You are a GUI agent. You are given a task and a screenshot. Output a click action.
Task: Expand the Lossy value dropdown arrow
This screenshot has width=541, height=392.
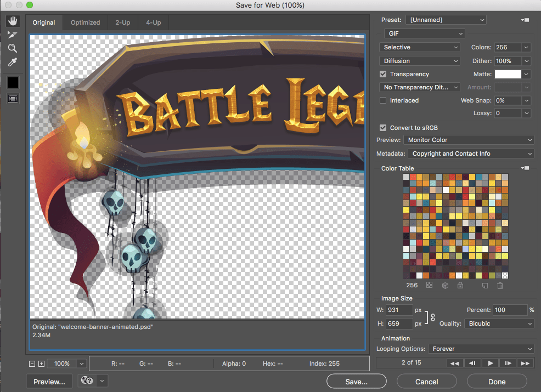(x=526, y=113)
